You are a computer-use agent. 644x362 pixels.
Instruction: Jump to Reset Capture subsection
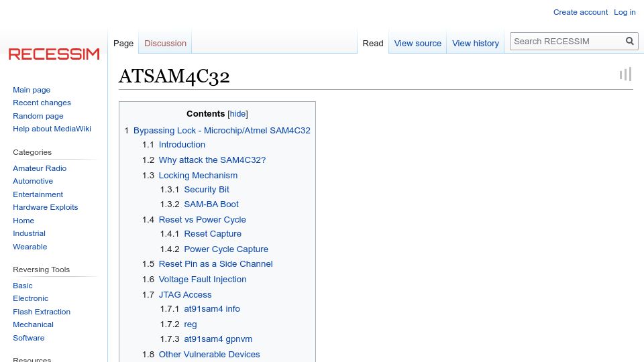213,234
